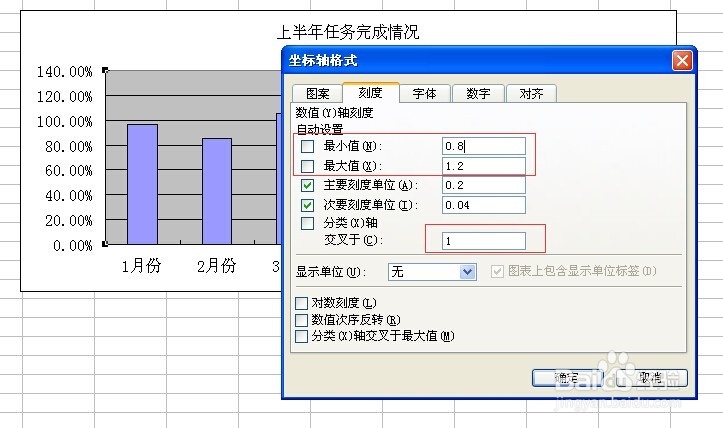Select the chart title 上半年任务完成情况

[x=348, y=32]
